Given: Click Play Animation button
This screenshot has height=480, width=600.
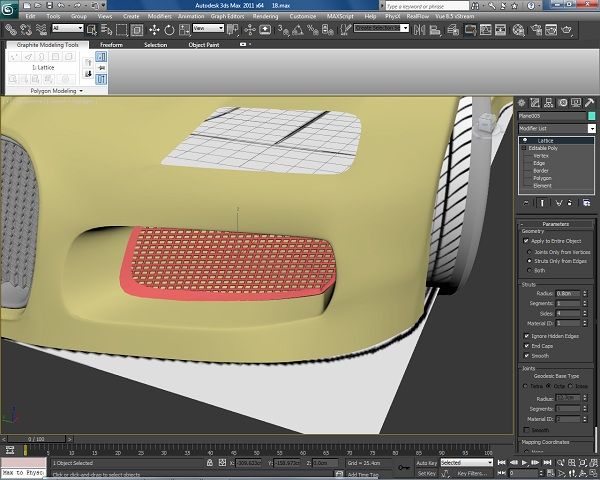Looking at the screenshot, I should click(525, 463).
